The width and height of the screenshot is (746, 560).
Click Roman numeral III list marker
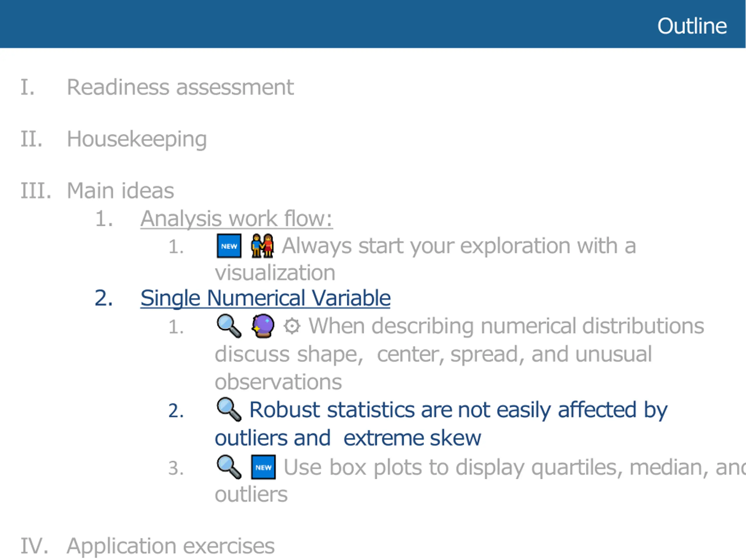point(36,191)
